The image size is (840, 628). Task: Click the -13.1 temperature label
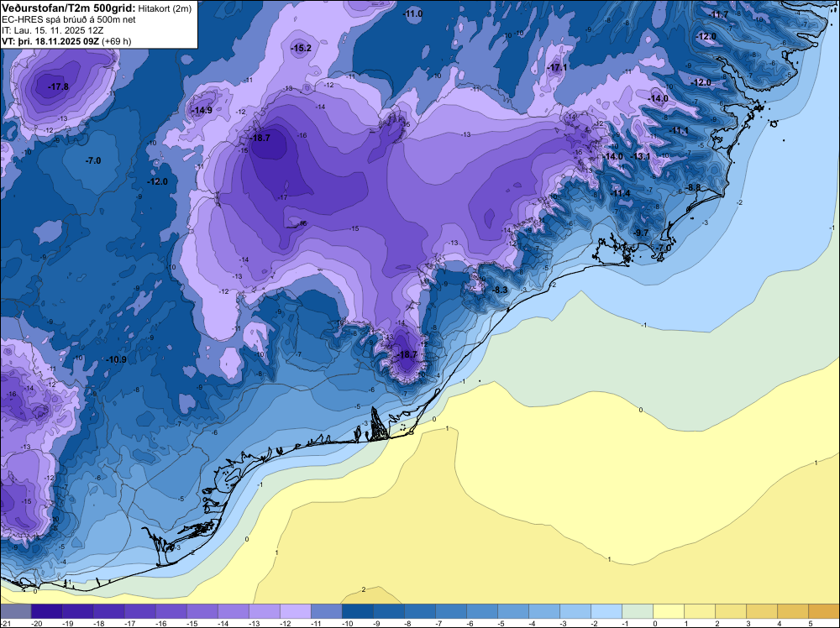click(641, 156)
